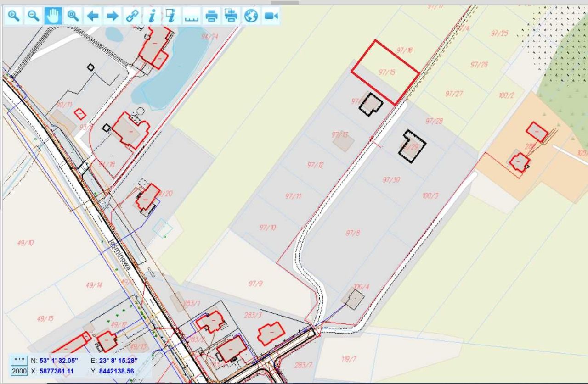
Task: Select the zoom in tool
Action: point(14,16)
